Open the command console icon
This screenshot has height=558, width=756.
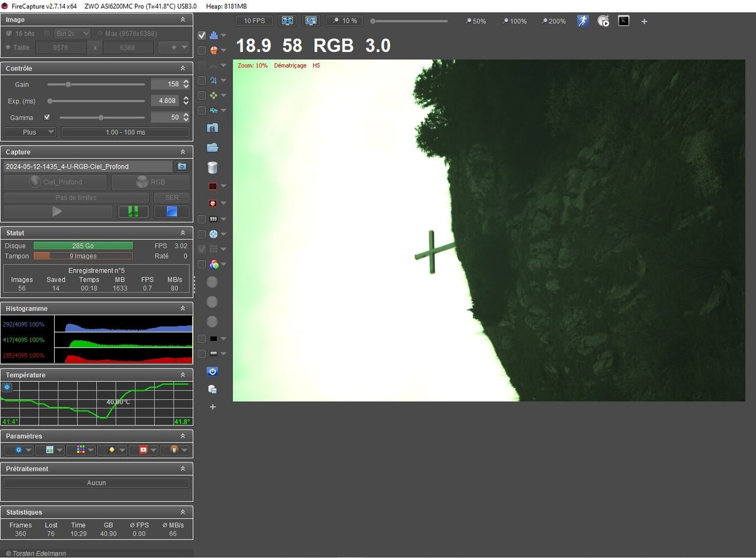coord(624,21)
